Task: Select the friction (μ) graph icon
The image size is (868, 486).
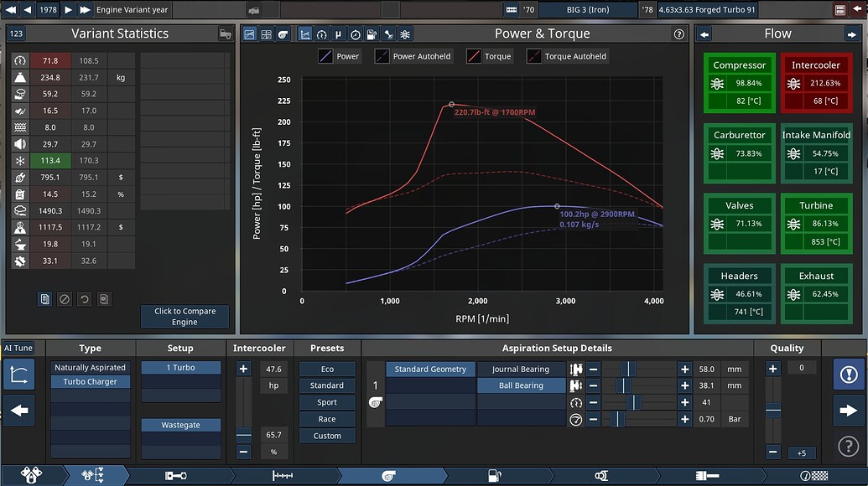Action: tap(339, 34)
